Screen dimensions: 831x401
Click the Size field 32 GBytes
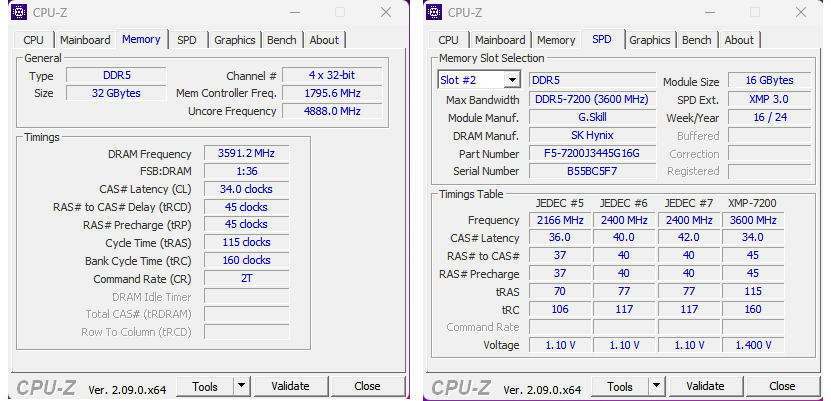point(116,93)
